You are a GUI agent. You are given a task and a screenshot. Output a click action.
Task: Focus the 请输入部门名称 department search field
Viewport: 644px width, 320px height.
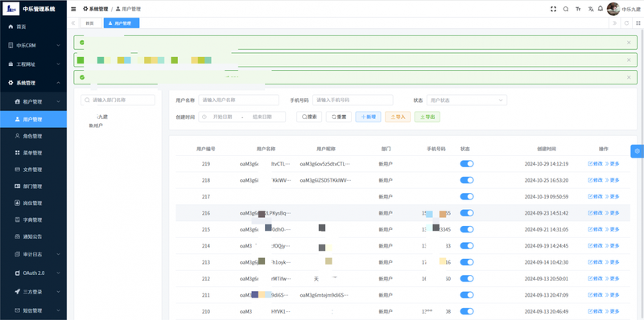point(118,101)
